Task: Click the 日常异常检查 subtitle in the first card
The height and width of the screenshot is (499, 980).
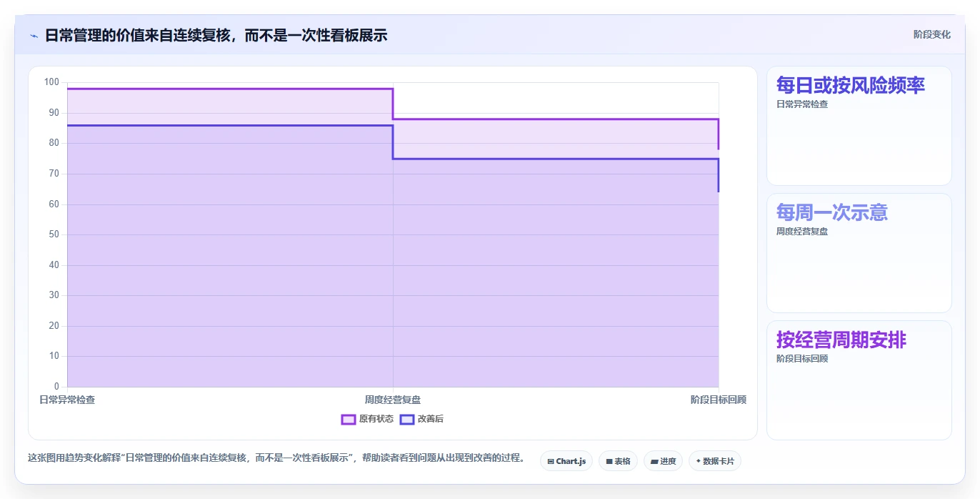Action: coord(802,104)
